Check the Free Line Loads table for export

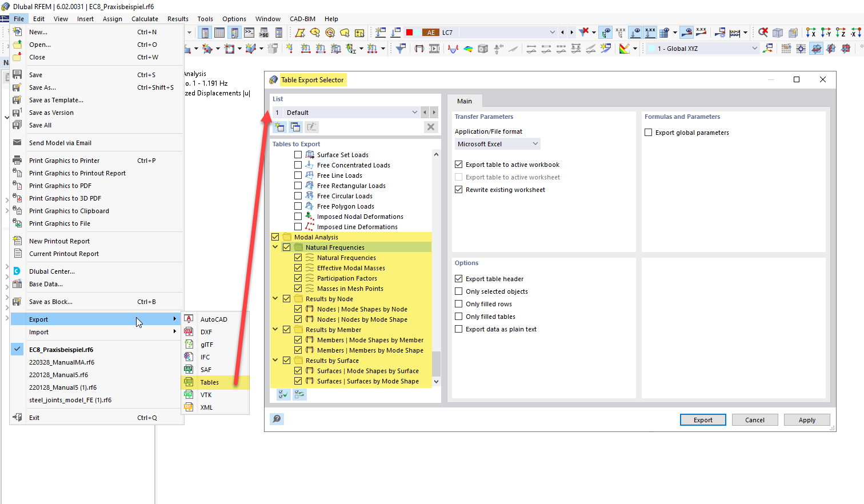[298, 175]
